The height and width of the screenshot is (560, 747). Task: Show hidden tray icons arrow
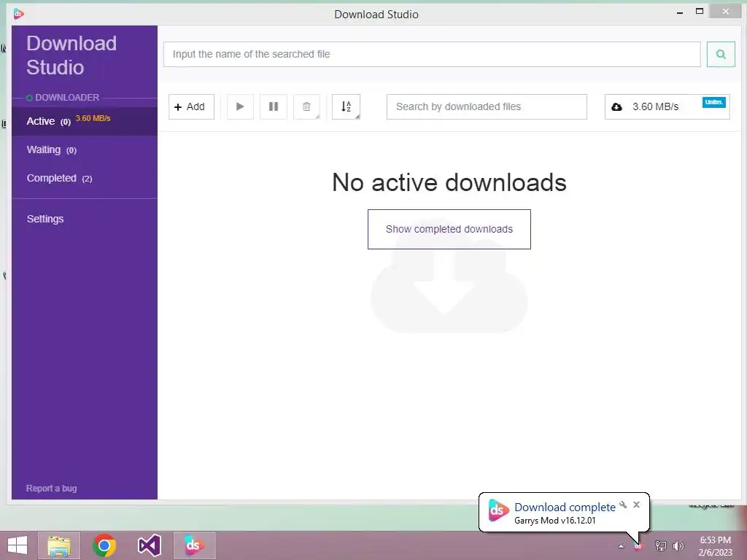click(621, 546)
